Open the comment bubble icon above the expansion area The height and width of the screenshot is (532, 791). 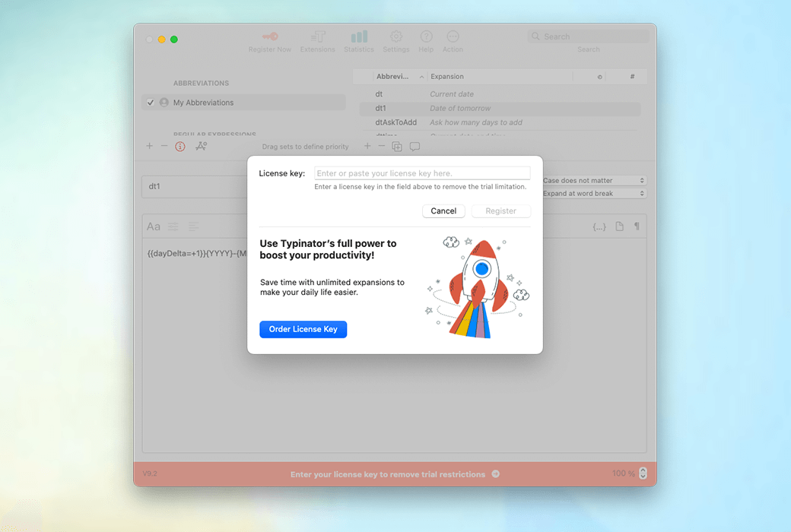pos(414,146)
